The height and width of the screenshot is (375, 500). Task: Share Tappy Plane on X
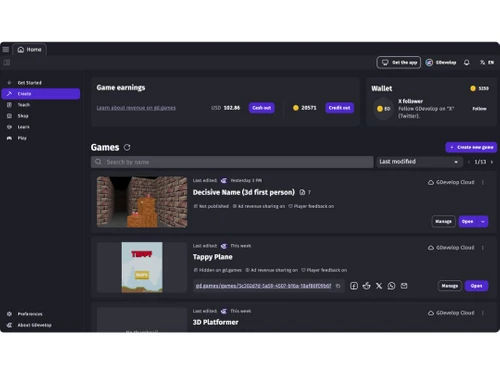tap(379, 286)
